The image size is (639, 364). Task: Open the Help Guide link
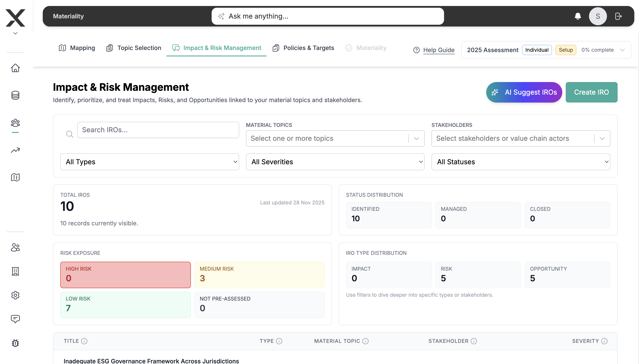pyautogui.click(x=439, y=50)
